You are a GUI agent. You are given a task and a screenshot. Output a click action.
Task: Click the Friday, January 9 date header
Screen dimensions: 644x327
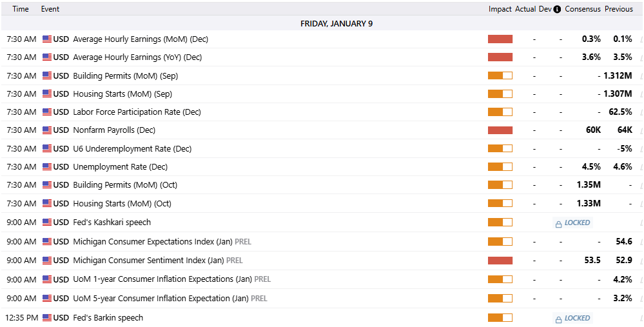click(337, 24)
